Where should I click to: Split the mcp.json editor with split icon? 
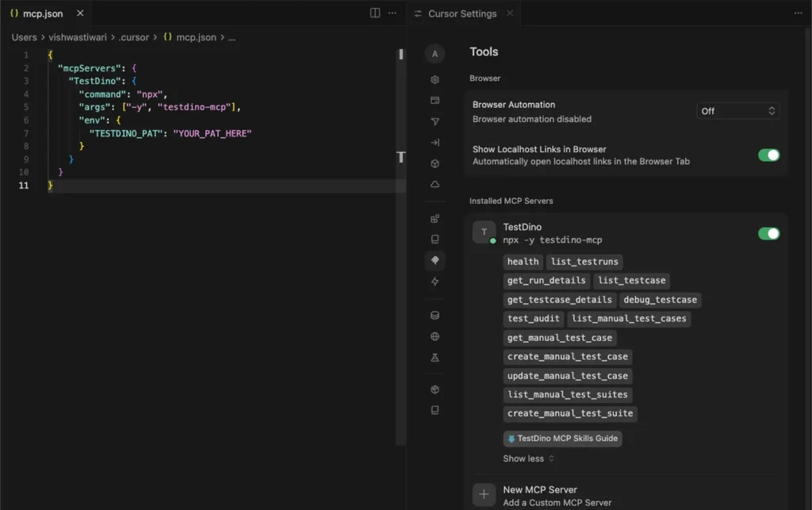point(375,13)
